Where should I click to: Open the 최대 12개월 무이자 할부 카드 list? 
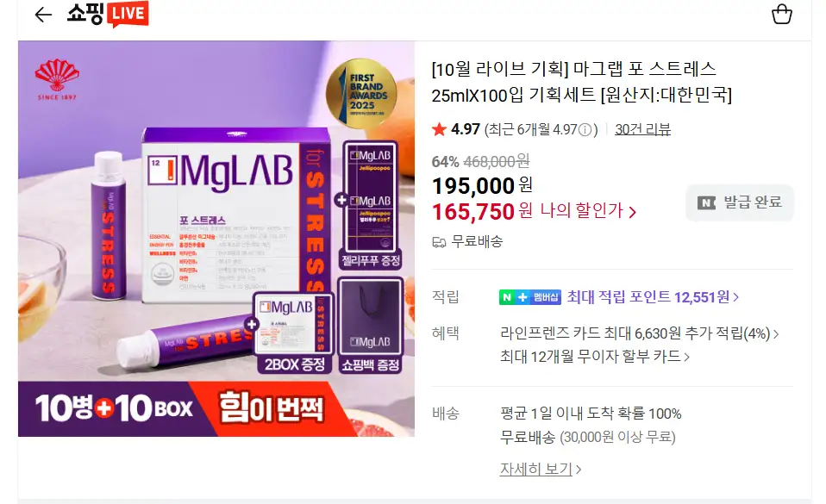point(595,357)
